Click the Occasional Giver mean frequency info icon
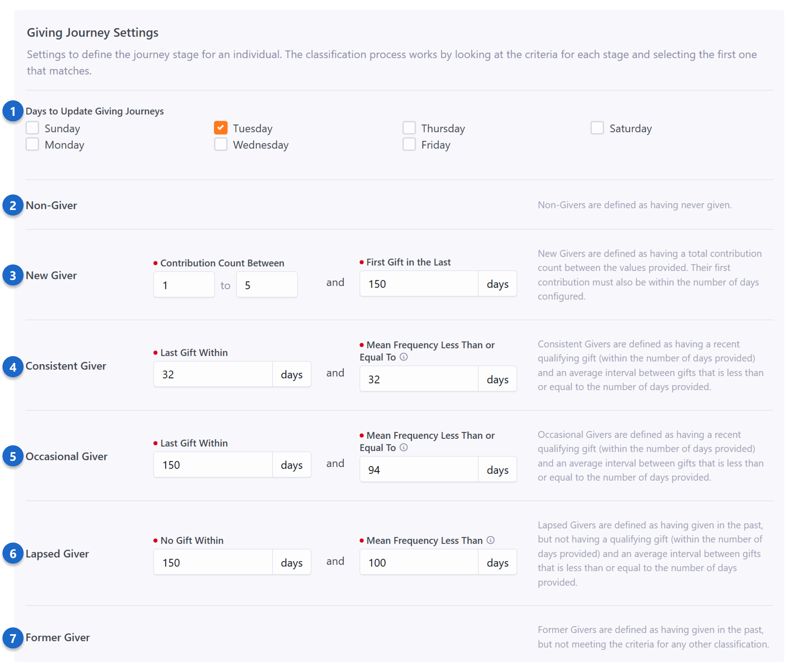796x672 pixels. 404,447
